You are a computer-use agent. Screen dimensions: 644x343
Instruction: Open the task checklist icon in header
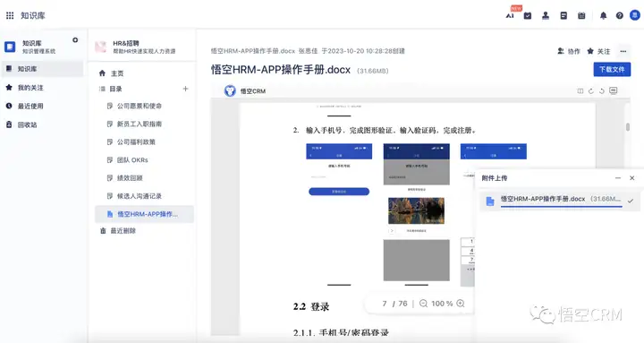coord(528,15)
